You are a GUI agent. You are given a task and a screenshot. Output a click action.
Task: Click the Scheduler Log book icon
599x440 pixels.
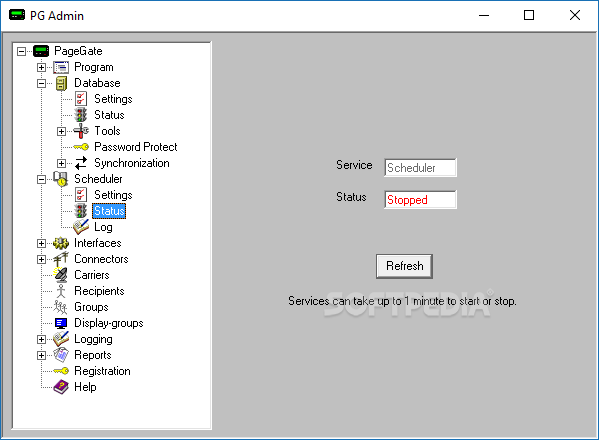coord(81,227)
